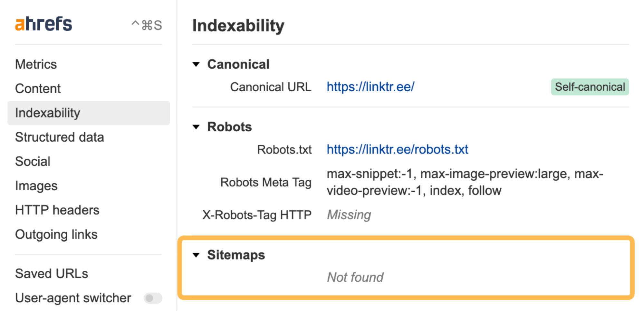This screenshot has height=311, width=644.
Task: Open Saved URLs
Action: click(51, 273)
